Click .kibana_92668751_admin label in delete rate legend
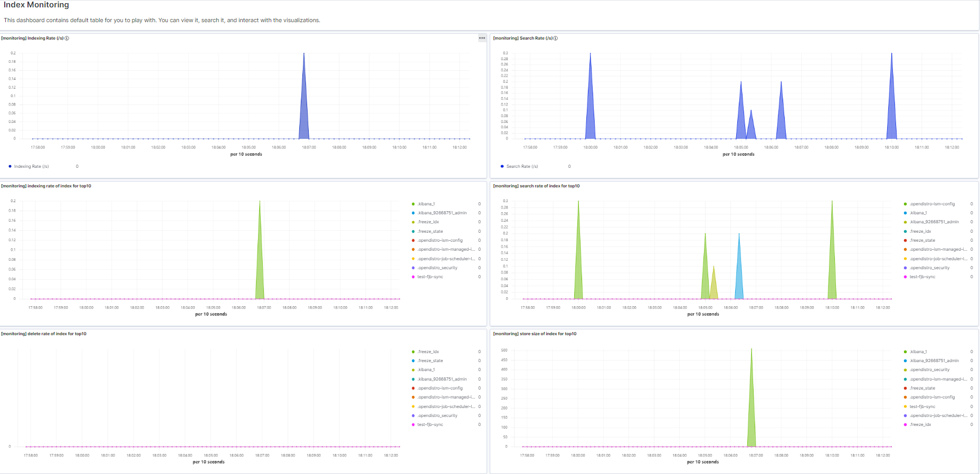Image resolution: width=980 pixels, height=474 pixels. [442, 379]
